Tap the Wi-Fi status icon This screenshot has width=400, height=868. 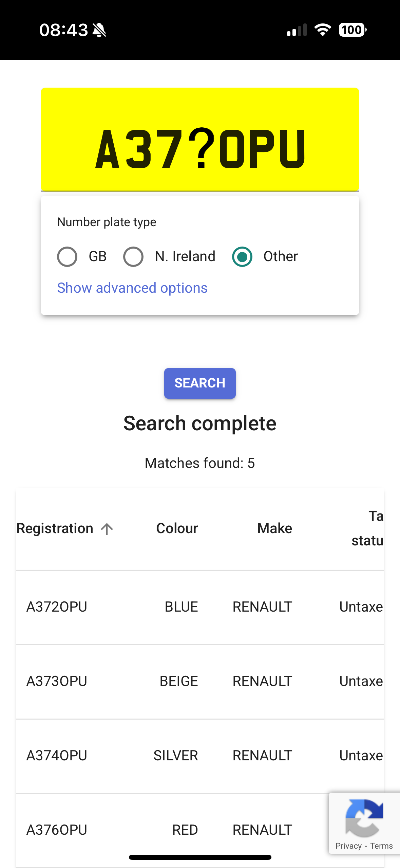point(323,30)
